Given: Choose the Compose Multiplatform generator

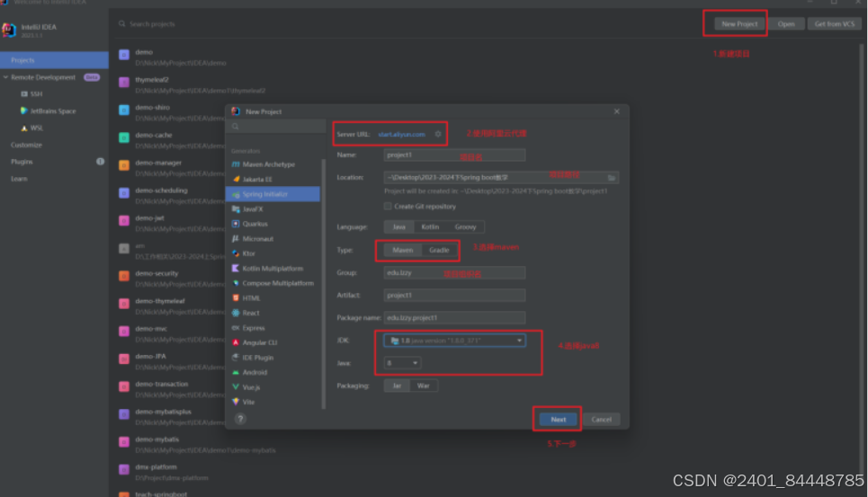Looking at the screenshot, I should tap(273, 283).
